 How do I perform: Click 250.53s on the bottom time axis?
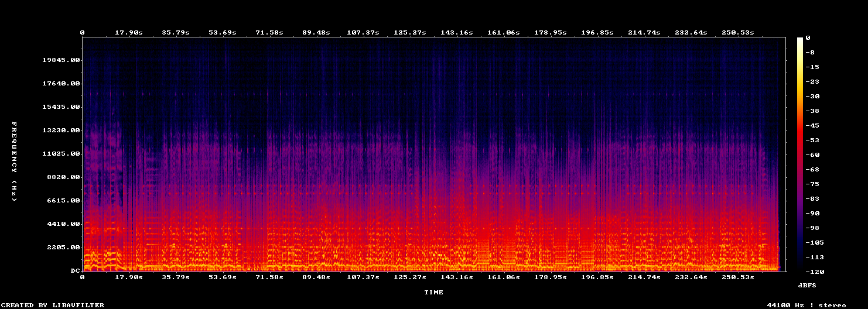(738, 277)
